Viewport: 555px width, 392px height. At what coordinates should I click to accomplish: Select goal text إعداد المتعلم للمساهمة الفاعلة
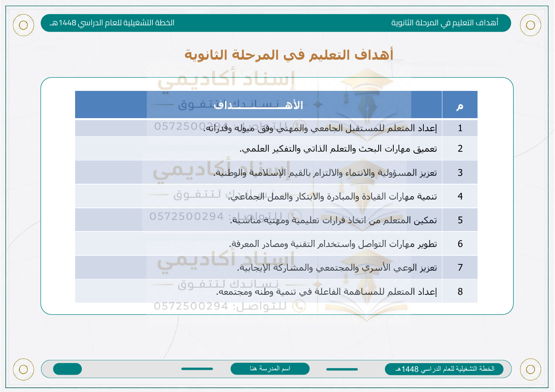coord(376,292)
